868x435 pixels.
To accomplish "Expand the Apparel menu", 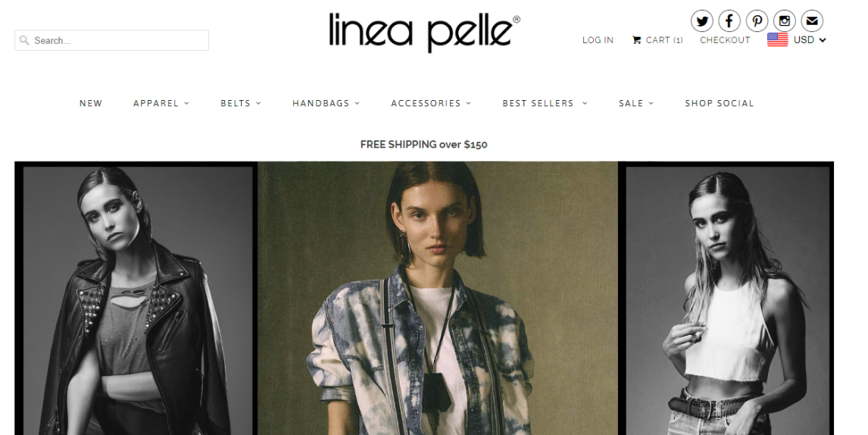I will [x=161, y=103].
